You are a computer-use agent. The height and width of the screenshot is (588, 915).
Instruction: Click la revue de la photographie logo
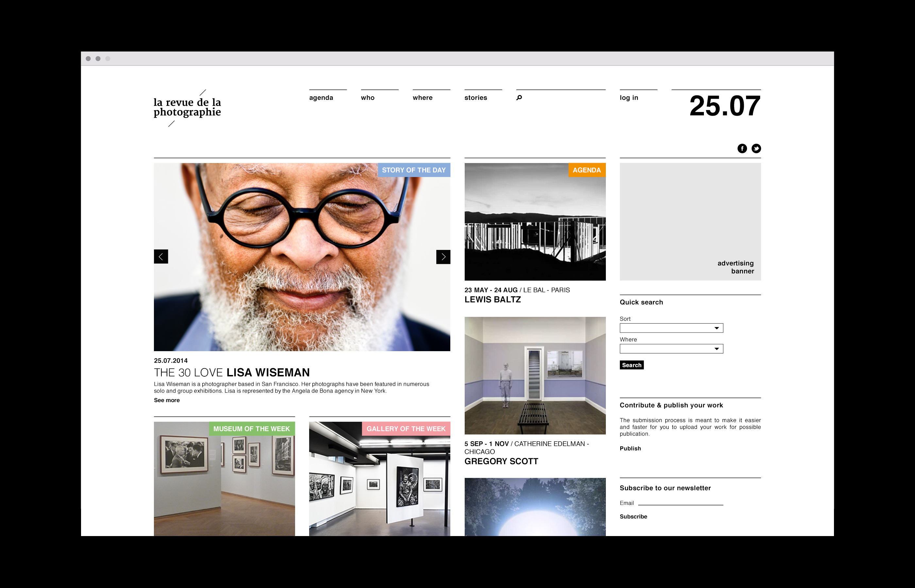click(x=187, y=107)
